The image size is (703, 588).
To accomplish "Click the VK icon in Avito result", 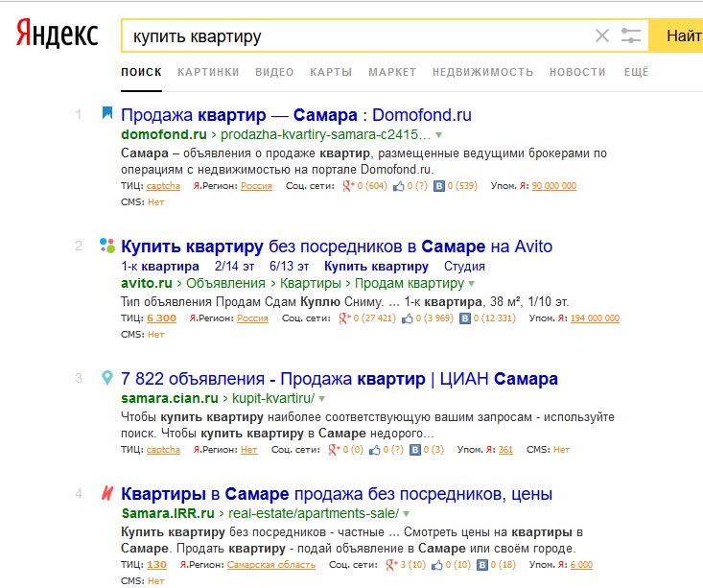I will [x=465, y=318].
